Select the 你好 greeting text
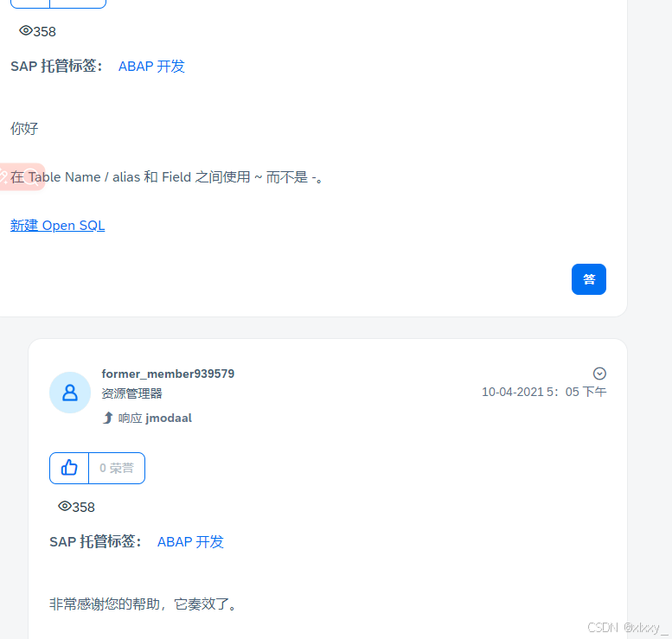The height and width of the screenshot is (639, 672). click(24, 128)
